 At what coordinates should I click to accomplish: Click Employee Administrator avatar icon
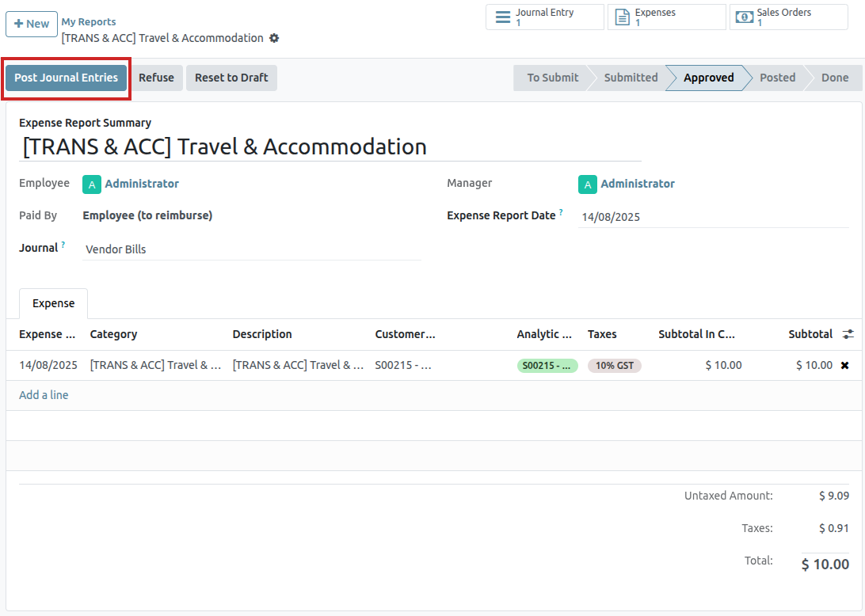coord(92,184)
